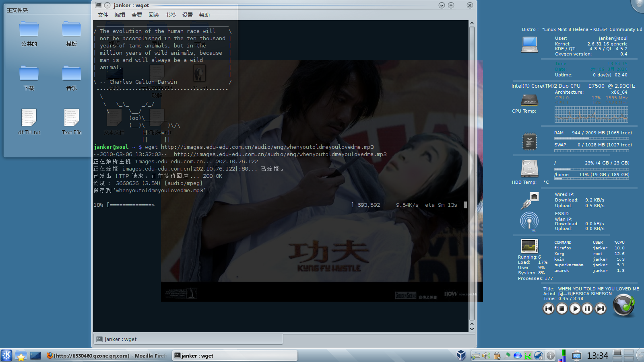Image resolution: width=644 pixels, height=362 pixels.
Task: Click the green network tray icon
Action: (528, 356)
